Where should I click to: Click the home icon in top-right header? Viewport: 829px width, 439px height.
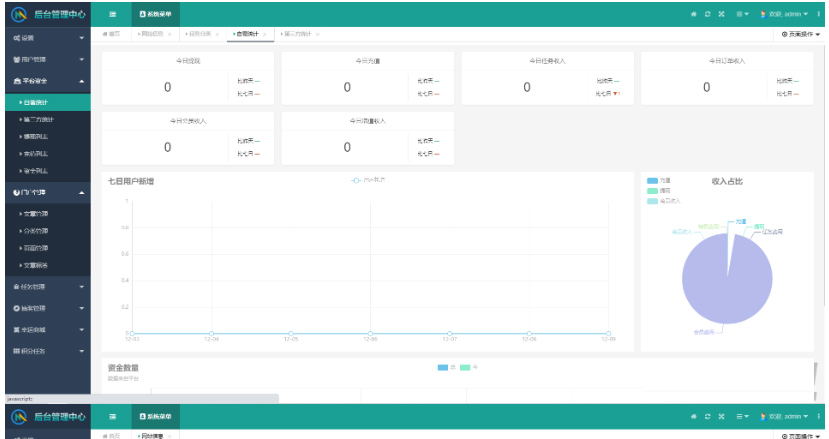point(694,14)
